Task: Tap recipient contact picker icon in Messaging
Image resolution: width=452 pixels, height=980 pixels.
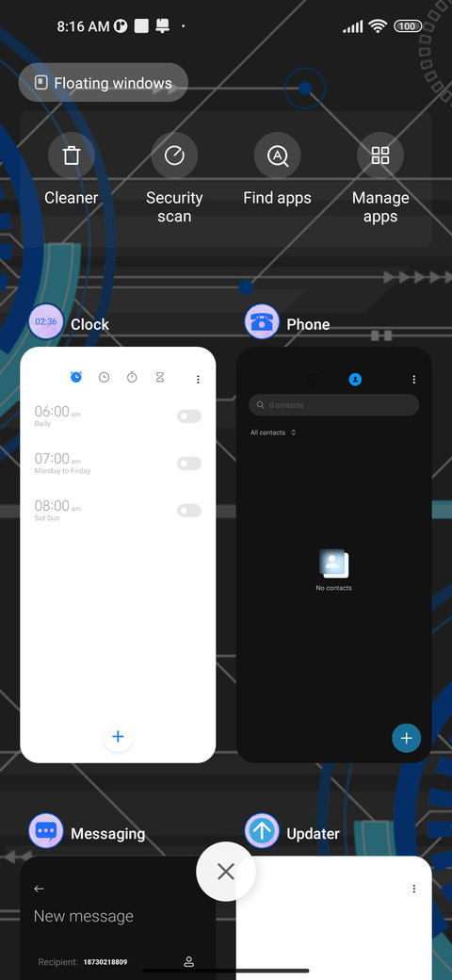Action: click(x=188, y=962)
